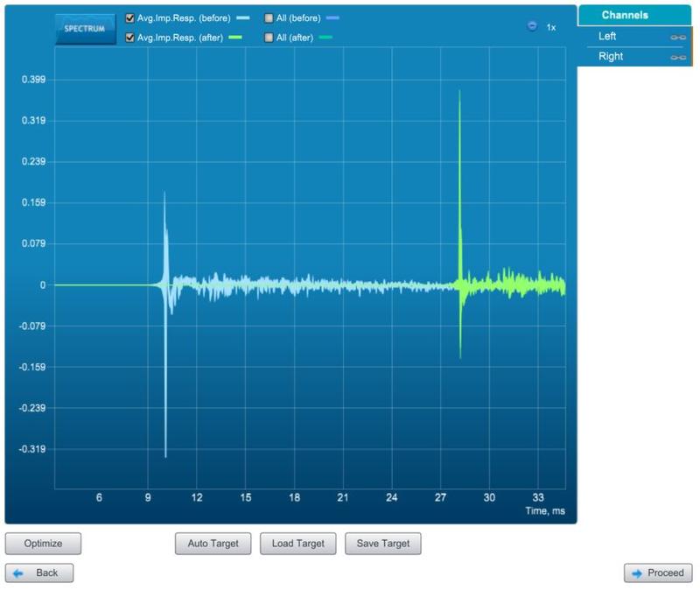Click the light blue before-response legend swatch
The image size is (700, 590).
tap(243, 18)
